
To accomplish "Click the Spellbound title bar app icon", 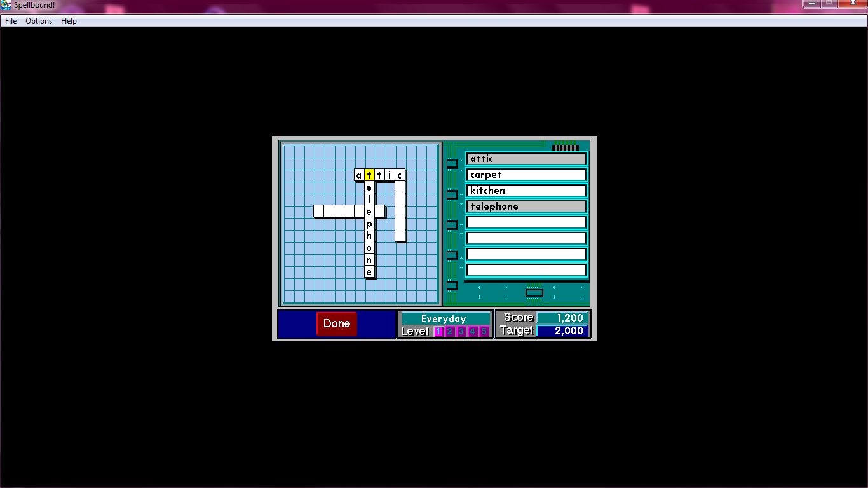I will coord(6,5).
